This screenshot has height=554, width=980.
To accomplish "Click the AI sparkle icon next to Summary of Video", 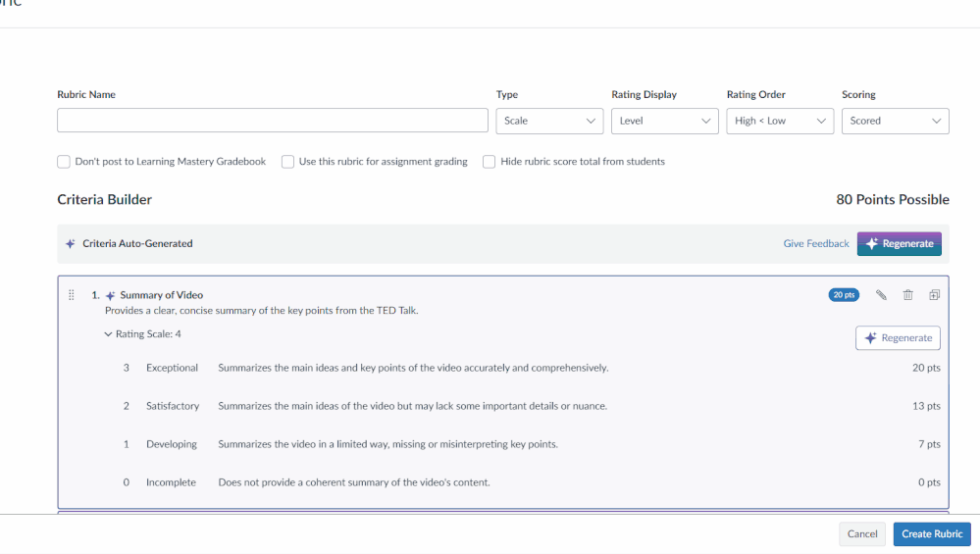I will 111,295.
